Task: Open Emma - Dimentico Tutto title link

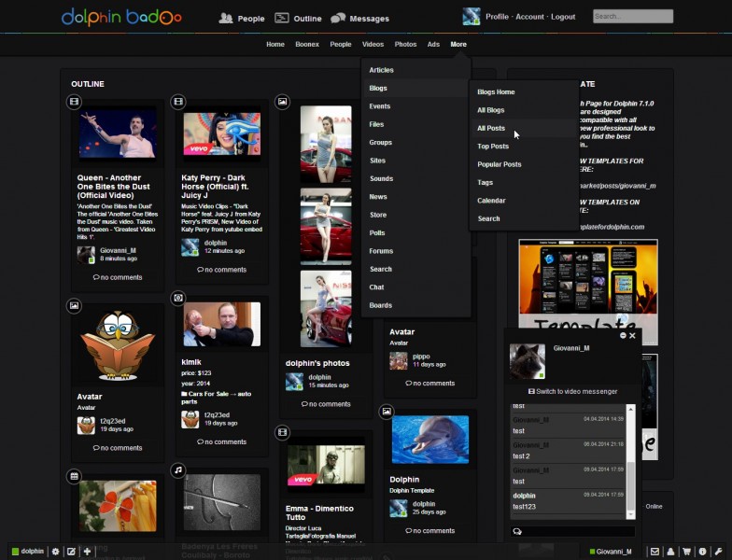Action: pyautogui.click(x=319, y=513)
